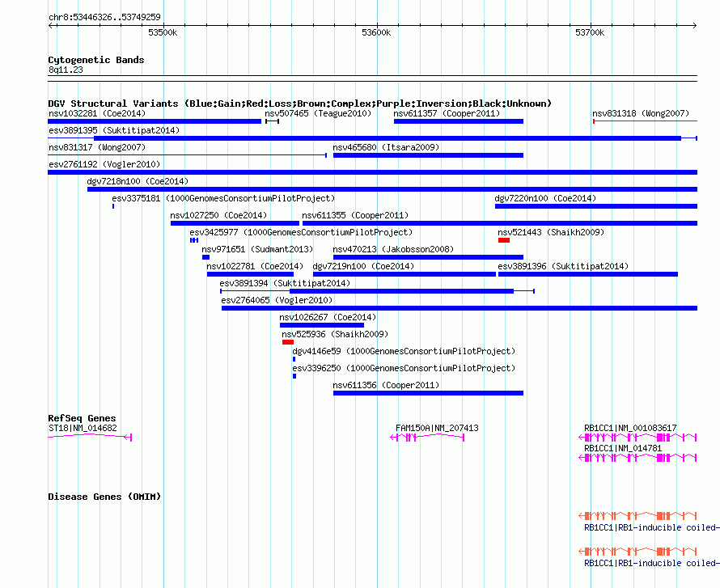Click the nsv1032281 (Coe2014) variant label
Image resolution: width=720 pixels, height=588 pixels.
[97, 113]
